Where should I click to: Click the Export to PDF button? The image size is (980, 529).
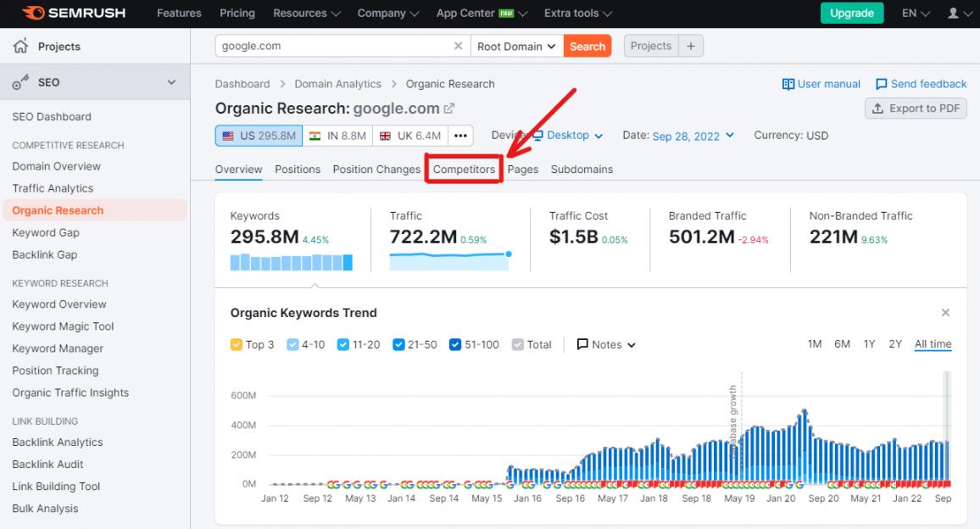[916, 109]
